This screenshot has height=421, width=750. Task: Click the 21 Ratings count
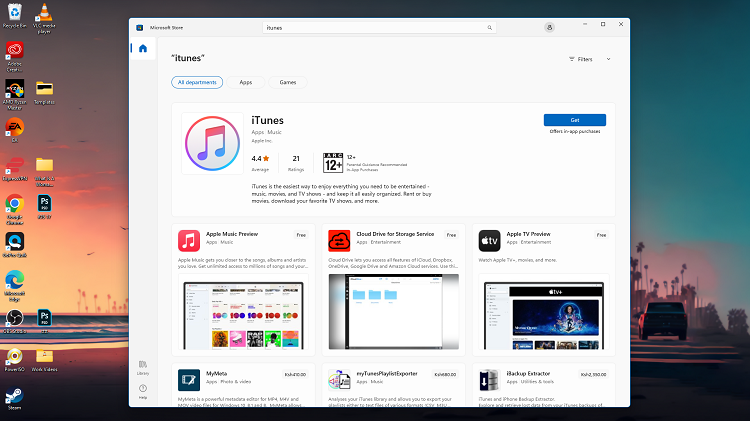[296, 163]
